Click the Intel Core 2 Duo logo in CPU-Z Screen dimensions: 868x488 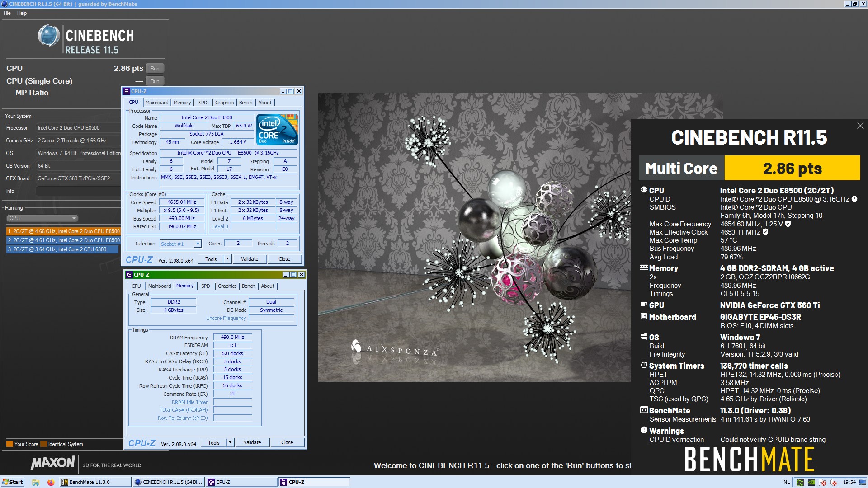coord(277,129)
